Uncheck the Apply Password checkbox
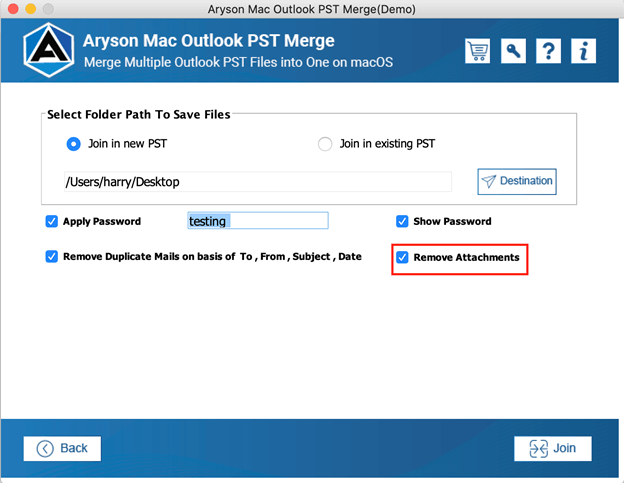Viewport: 624px width, 483px height. (x=52, y=221)
